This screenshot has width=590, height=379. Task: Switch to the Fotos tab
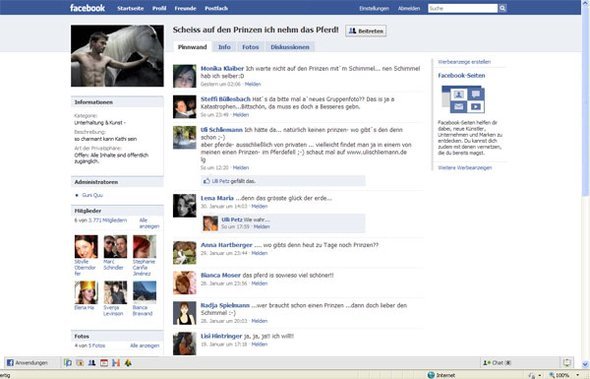tap(250, 47)
